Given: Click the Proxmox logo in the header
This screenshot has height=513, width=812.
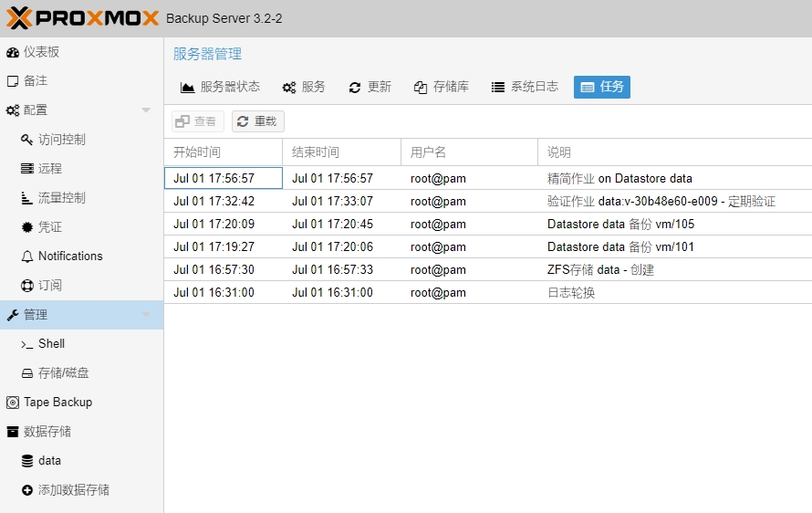Looking at the screenshot, I should (82, 18).
